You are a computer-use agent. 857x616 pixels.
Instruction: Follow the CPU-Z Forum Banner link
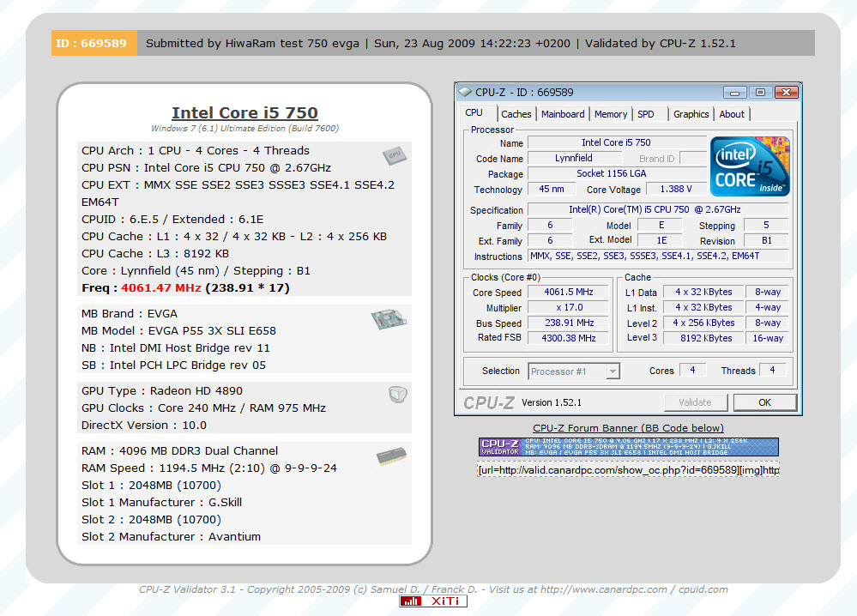click(x=628, y=428)
